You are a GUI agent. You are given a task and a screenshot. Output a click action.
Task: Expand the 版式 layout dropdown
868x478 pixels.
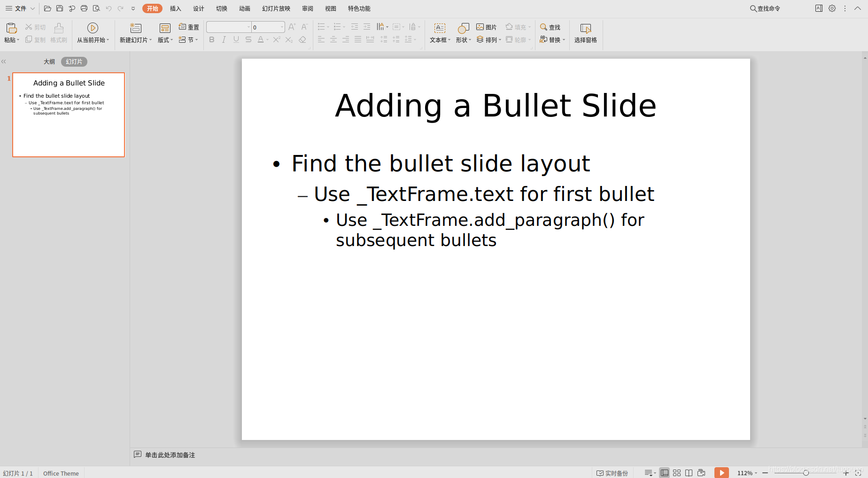[165, 40]
